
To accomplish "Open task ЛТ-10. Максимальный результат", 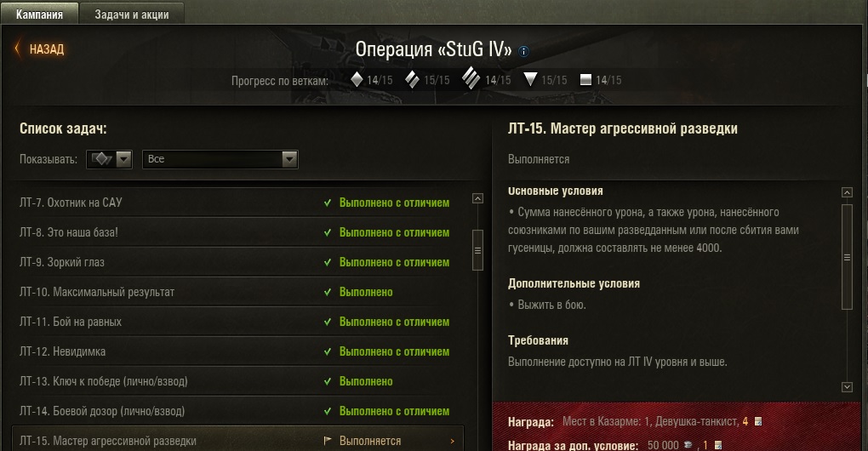I will [237, 292].
